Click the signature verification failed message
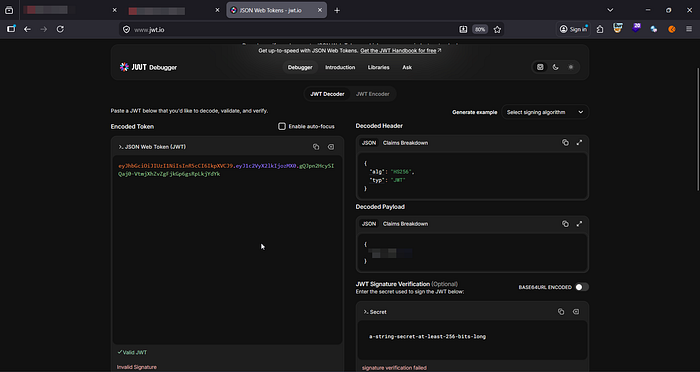The height and width of the screenshot is (372, 700). tap(394, 368)
